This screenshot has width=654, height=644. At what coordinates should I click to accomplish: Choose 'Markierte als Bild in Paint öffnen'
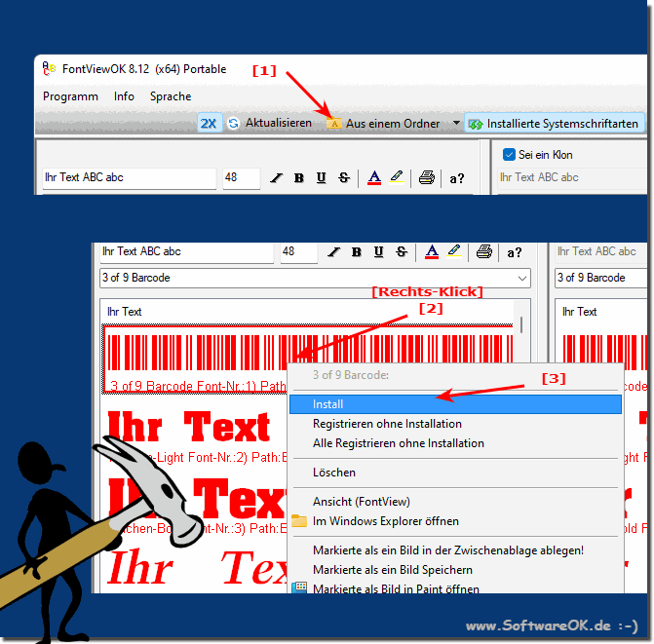(x=455, y=587)
